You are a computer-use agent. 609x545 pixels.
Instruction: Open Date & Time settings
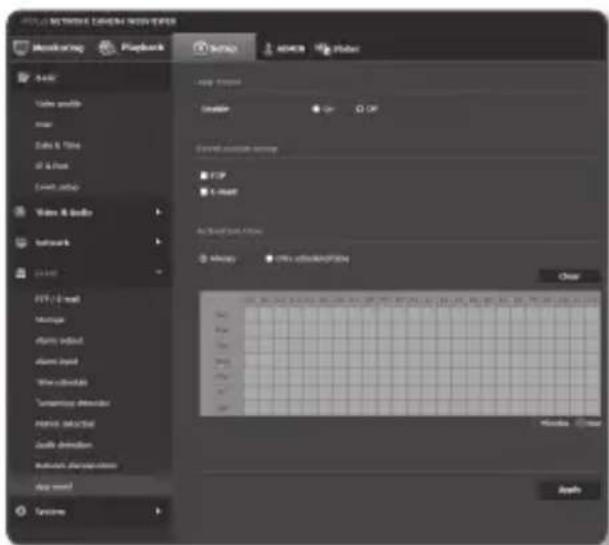(x=57, y=146)
